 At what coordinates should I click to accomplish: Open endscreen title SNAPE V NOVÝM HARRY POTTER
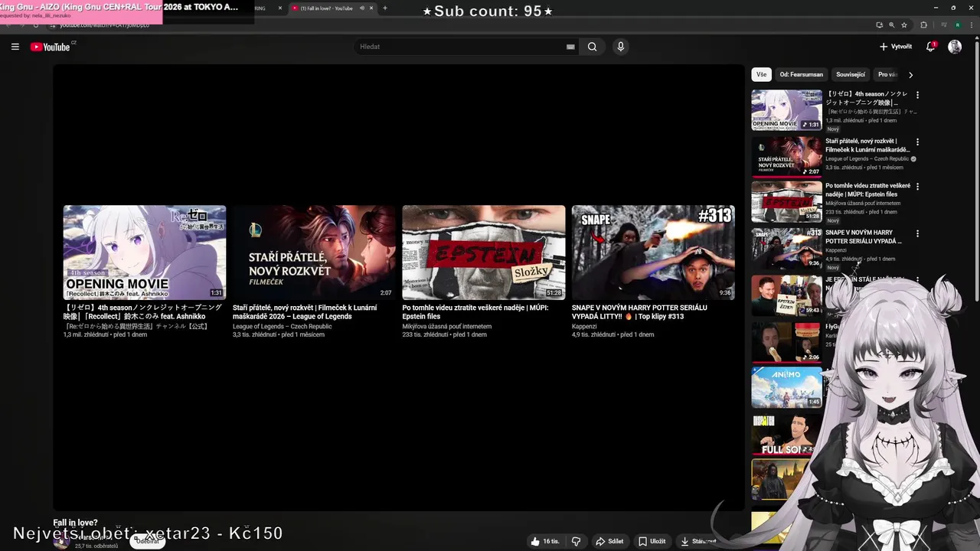pos(639,311)
